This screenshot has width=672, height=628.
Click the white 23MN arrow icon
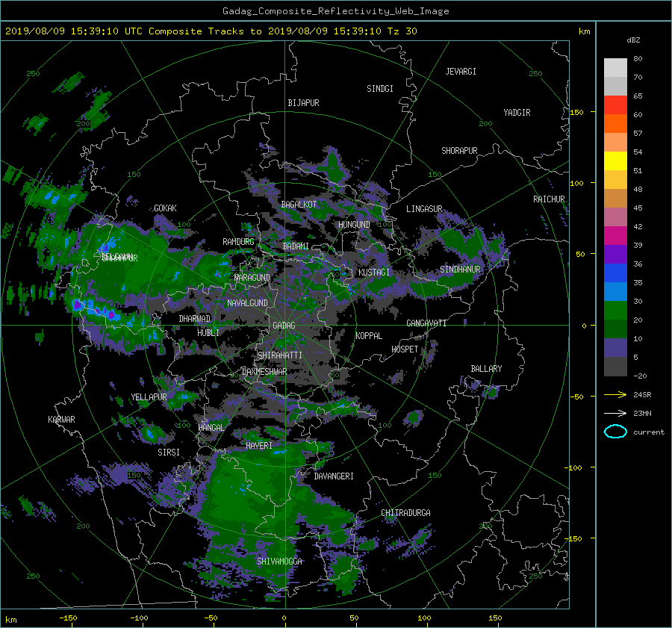tap(615, 413)
